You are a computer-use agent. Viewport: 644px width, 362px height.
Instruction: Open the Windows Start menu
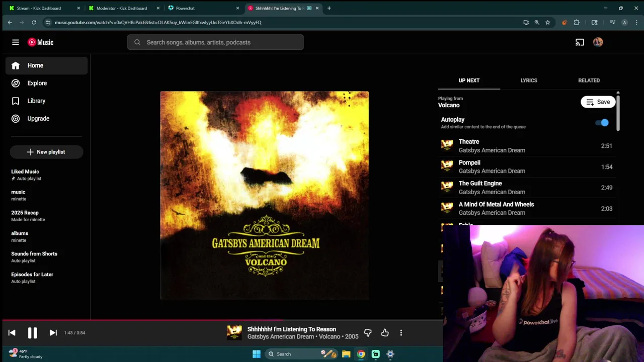[257, 354]
